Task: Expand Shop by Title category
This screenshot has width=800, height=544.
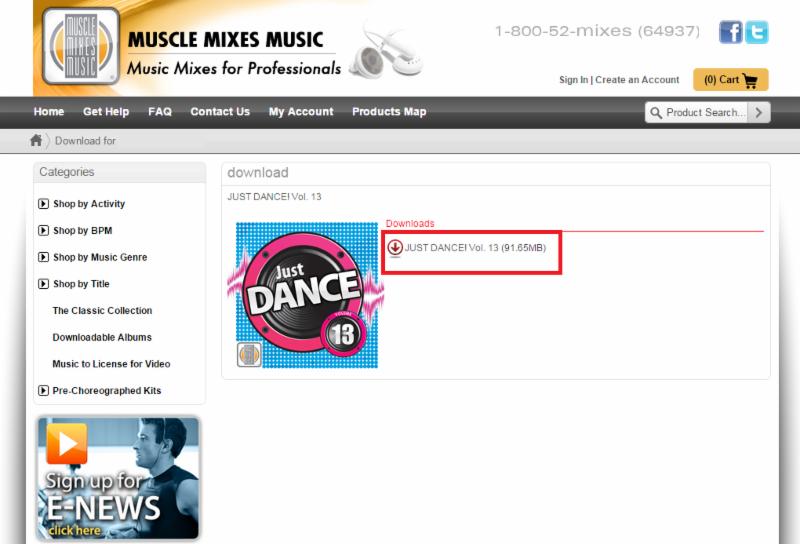Action: pyautogui.click(x=43, y=284)
